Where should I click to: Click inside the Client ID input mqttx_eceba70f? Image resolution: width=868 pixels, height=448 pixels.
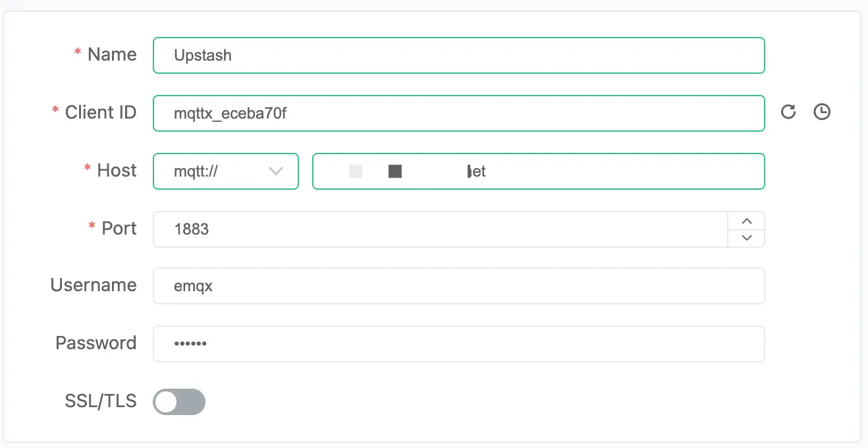[x=459, y=112]
